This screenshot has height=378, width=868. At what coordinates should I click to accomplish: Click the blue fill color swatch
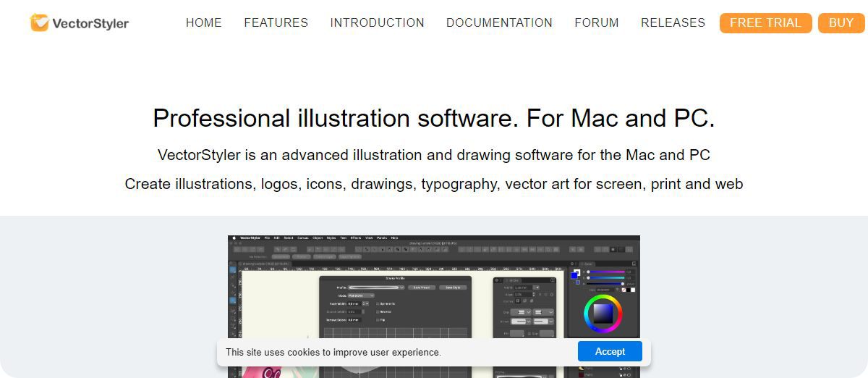tap(574, 275)
